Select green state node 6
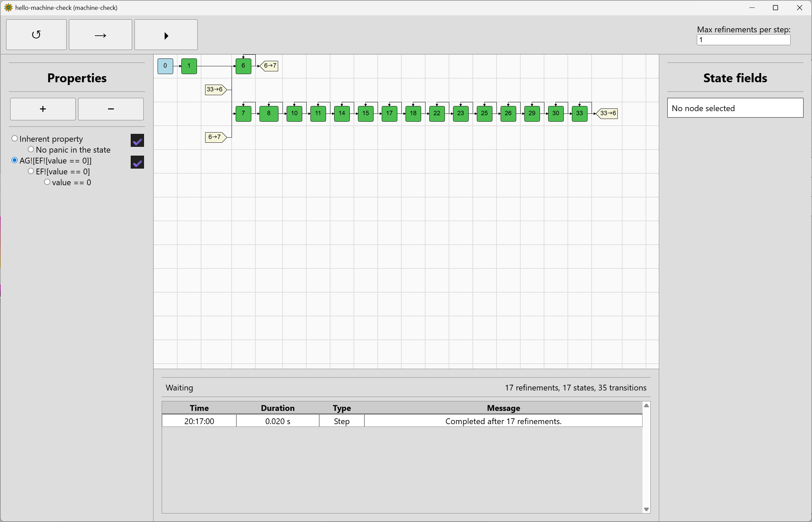Viewport: 812px width, 522px height. [x=243, y=66]
